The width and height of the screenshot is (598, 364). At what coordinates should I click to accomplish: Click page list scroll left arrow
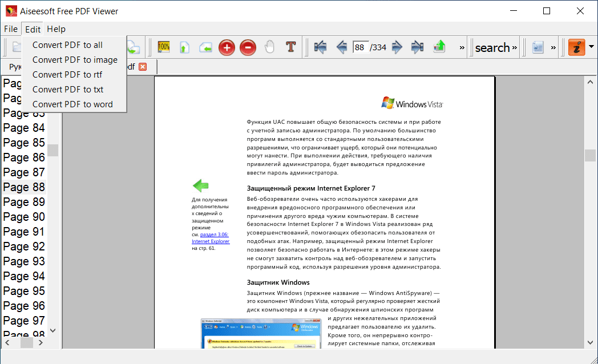(x=7, y=343)
